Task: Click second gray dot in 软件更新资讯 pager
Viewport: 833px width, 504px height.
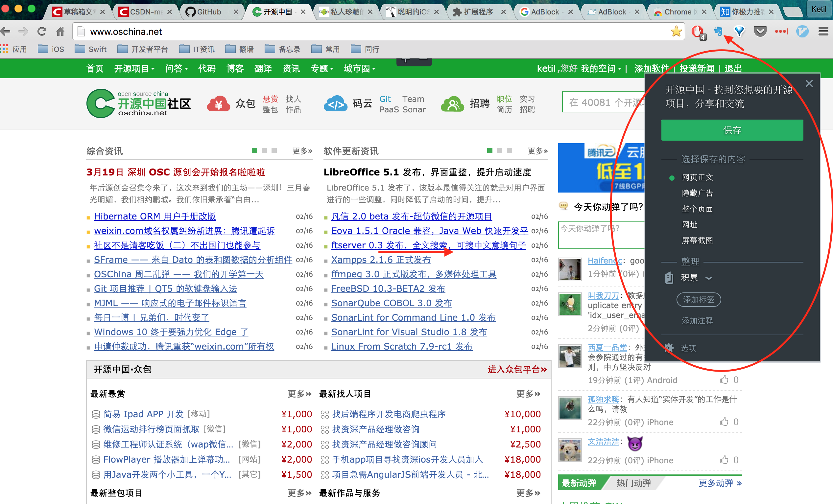Action: pos(500,151)
